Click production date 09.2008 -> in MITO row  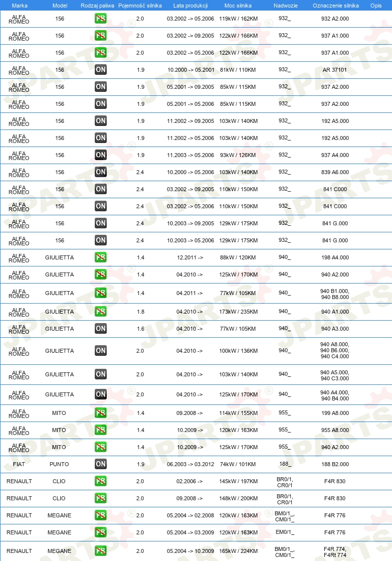(x=189, y=413)
